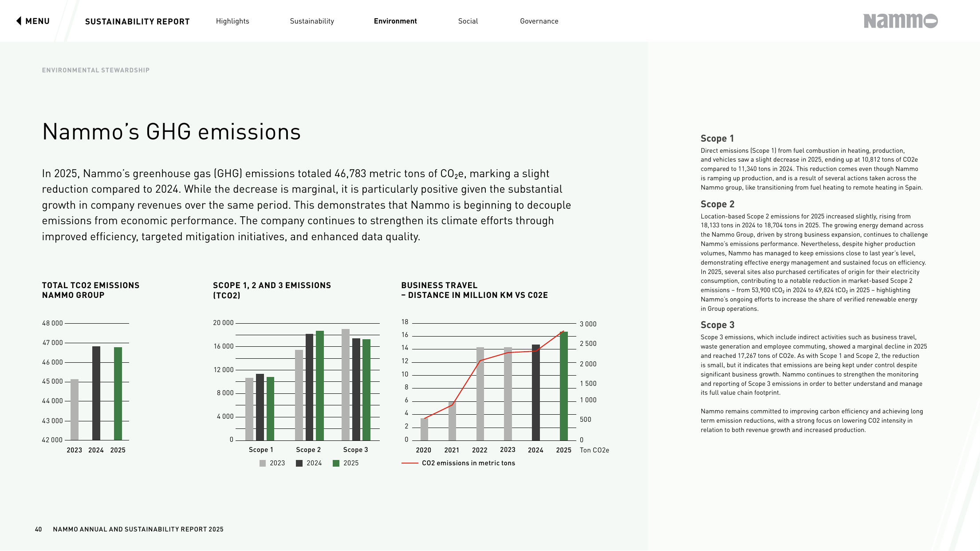This screenshot has width=980, height=551.
Task: Go to the Governance section
Action: (539, 21)
